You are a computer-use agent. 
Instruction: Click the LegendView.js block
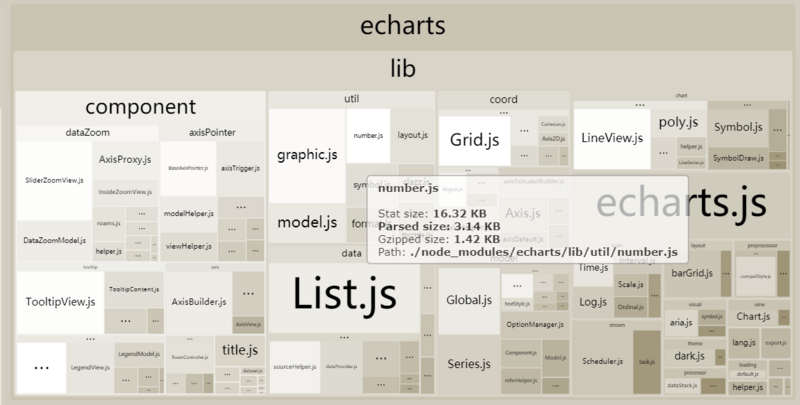(x=90, y=367)
